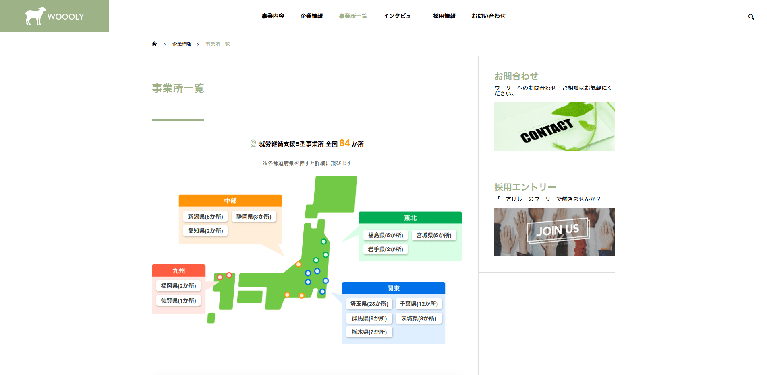This screenshot has width=767, height=375.
Task: Click the blue 関東 region header
Action: 393,288
